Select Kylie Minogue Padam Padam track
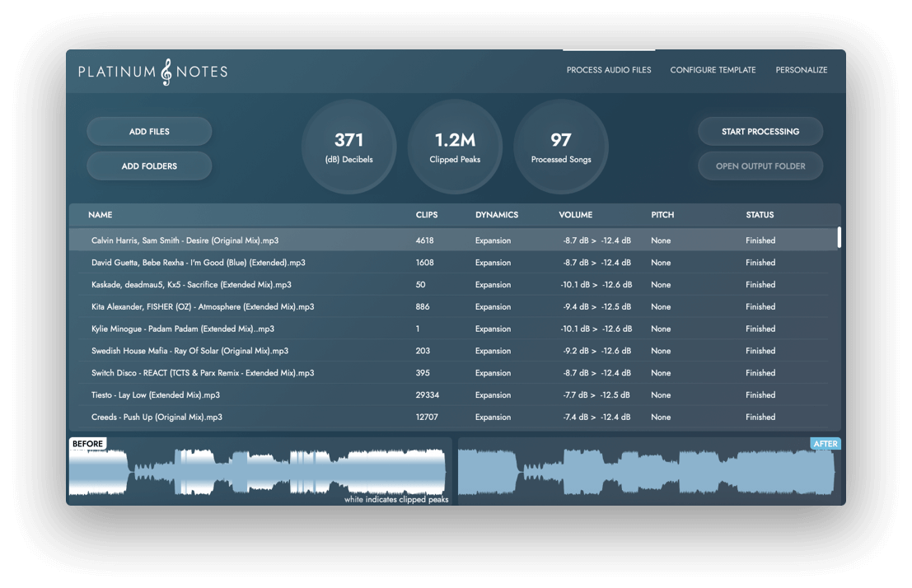The height and width of the screenshot is (588, 912). click(x=453, y=329)
